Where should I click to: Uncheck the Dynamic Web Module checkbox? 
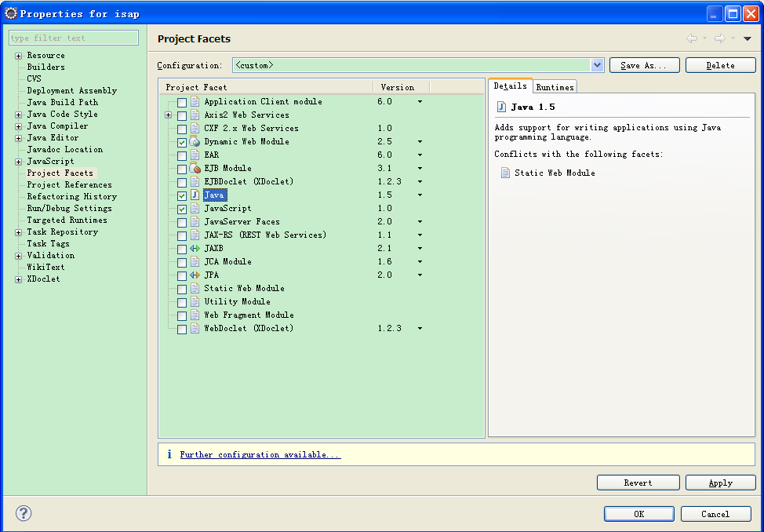tap(182, 143)
